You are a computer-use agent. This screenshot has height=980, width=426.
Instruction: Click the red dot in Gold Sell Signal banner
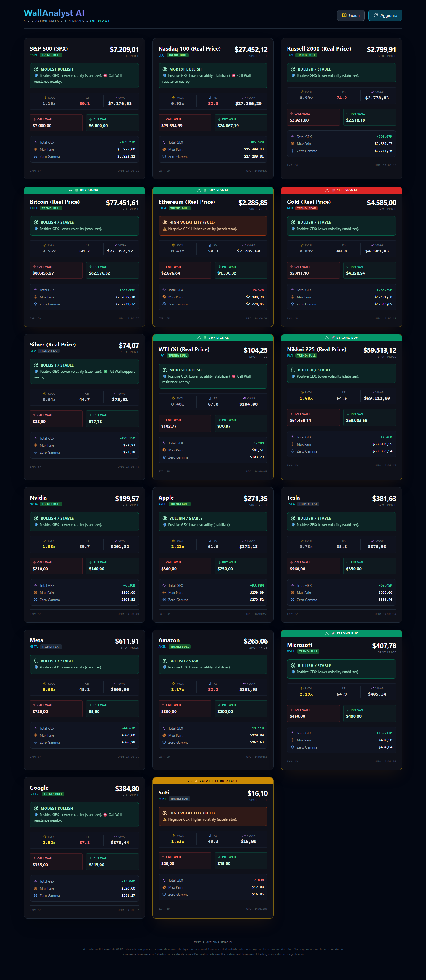(333, 190)
